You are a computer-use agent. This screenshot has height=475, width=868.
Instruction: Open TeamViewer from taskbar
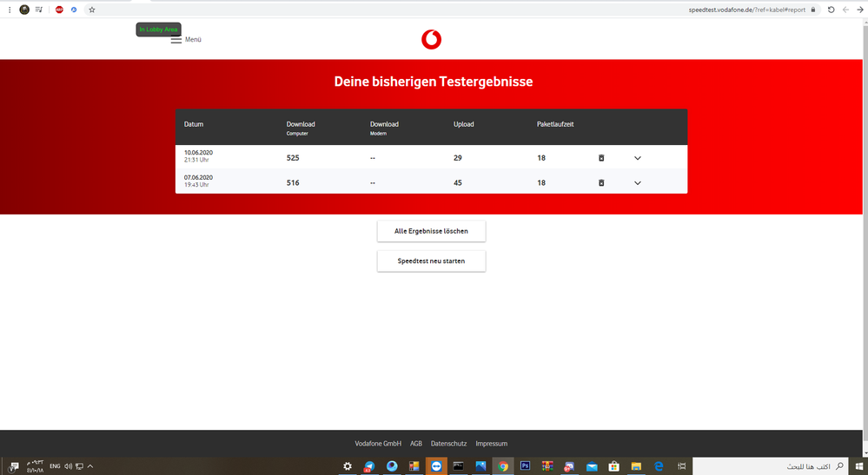tap(436, 466)
